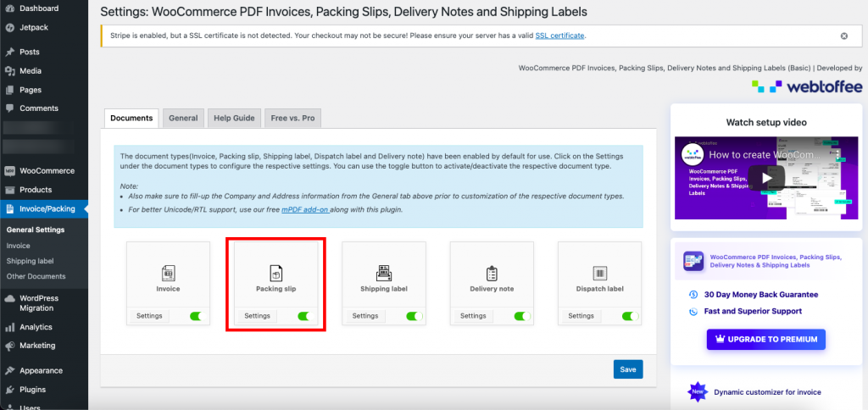
Task: Open Other Documents submenu item
Action: click(x=36, y=277)
